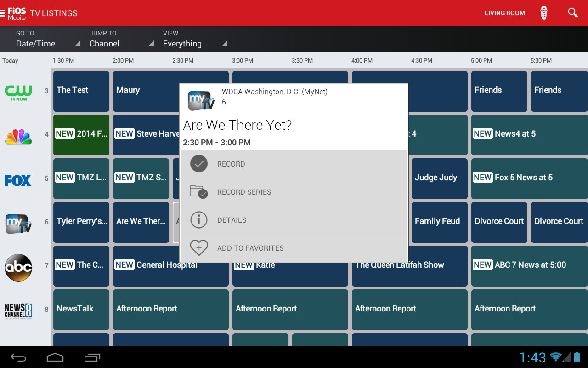
Task: Open the NewsTalk tile
Action: (x=81, y=310)
